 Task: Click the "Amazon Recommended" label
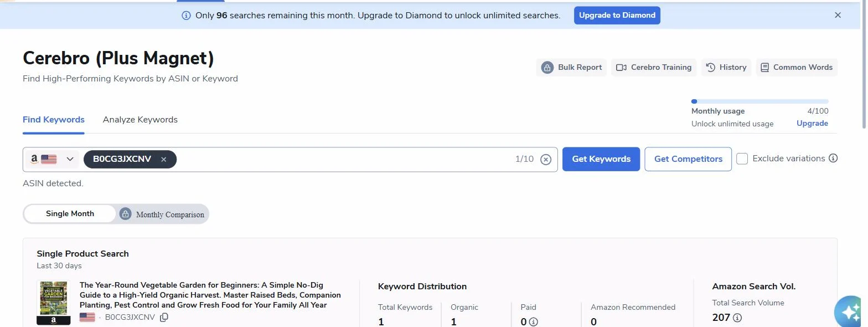(x=633, y=307)
